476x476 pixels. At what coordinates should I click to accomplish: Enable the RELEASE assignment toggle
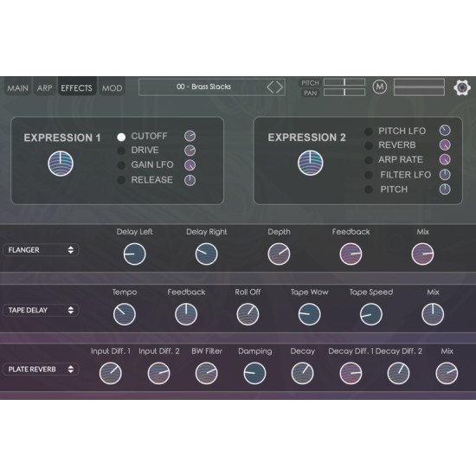click(x=121, y=180)
